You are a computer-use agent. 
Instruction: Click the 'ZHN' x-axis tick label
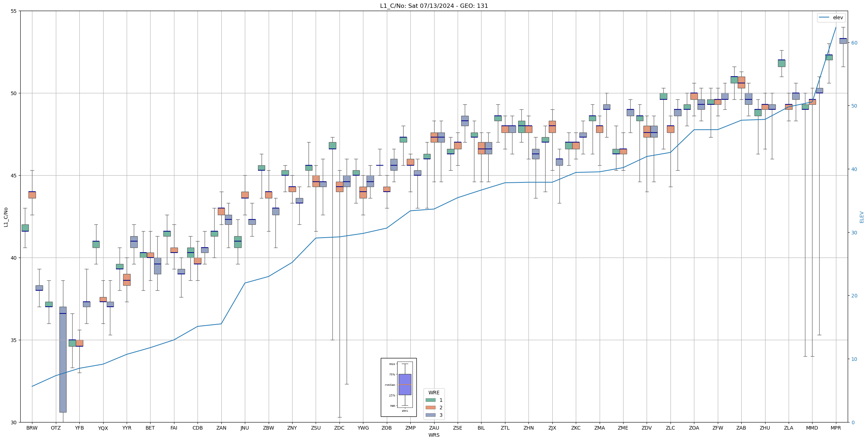[x=529, y=428]
